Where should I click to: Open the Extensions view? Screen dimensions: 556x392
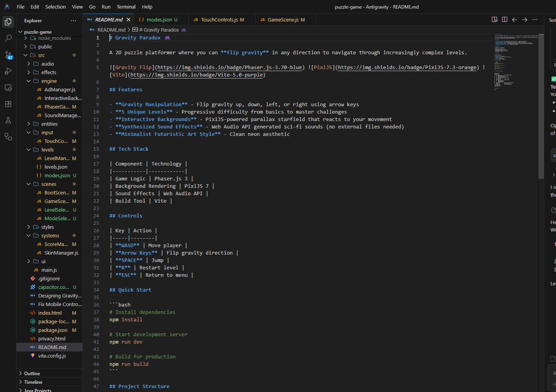8,104
